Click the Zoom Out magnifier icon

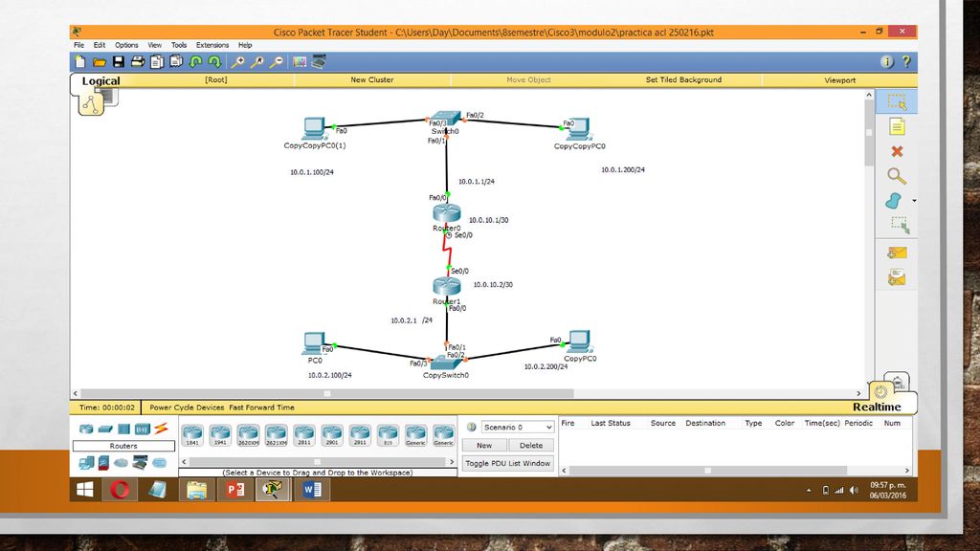tap(277, 62)
